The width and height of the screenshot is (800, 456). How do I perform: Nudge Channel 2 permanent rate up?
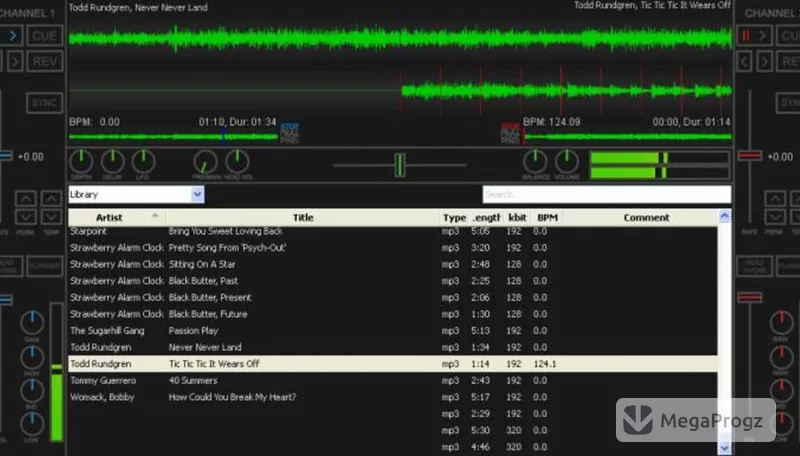point(775,198)
